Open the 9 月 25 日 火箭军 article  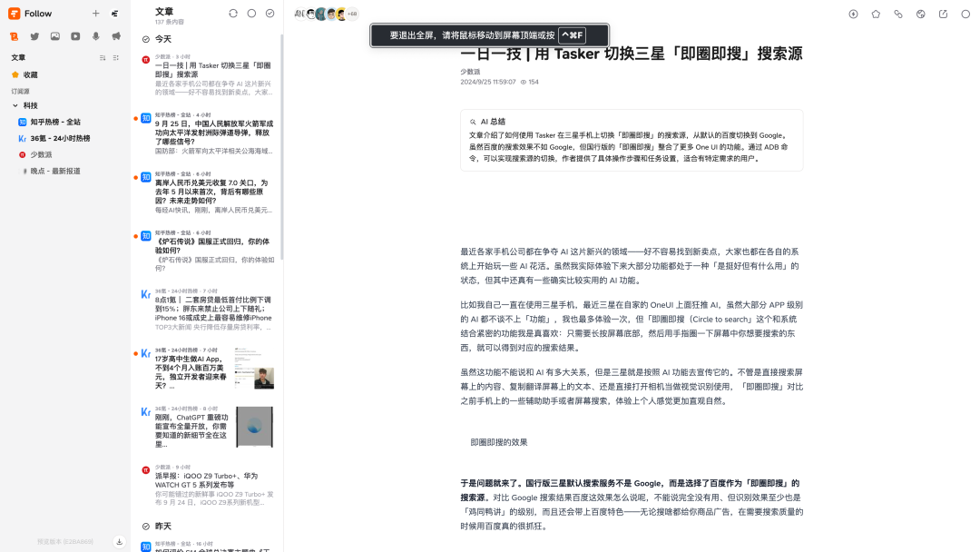[207, 133]
